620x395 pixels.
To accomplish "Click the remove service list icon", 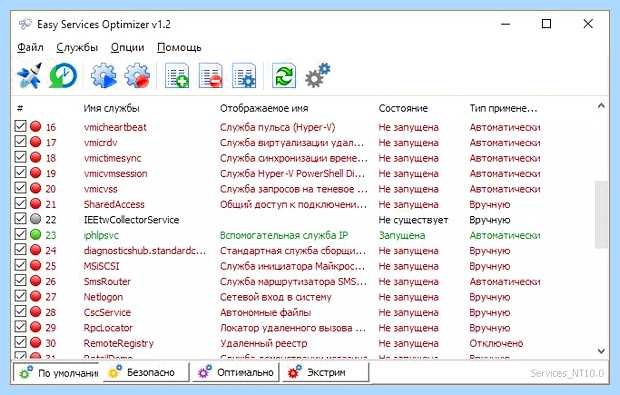I will 210,75.
